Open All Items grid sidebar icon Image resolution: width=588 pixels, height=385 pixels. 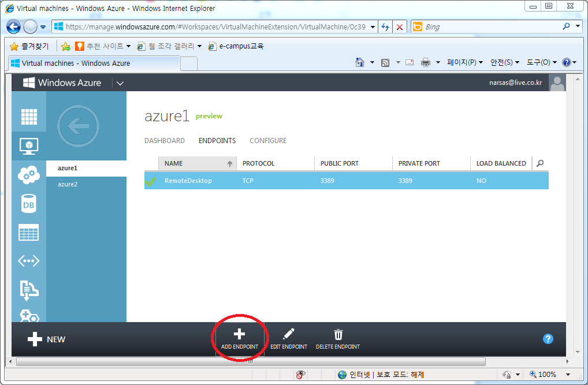click(29, 116)
